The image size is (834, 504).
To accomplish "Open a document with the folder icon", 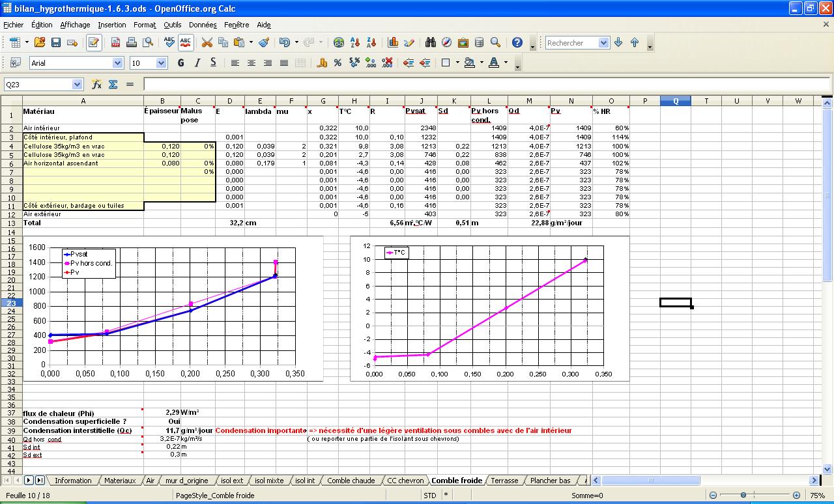I will (40, 42).
